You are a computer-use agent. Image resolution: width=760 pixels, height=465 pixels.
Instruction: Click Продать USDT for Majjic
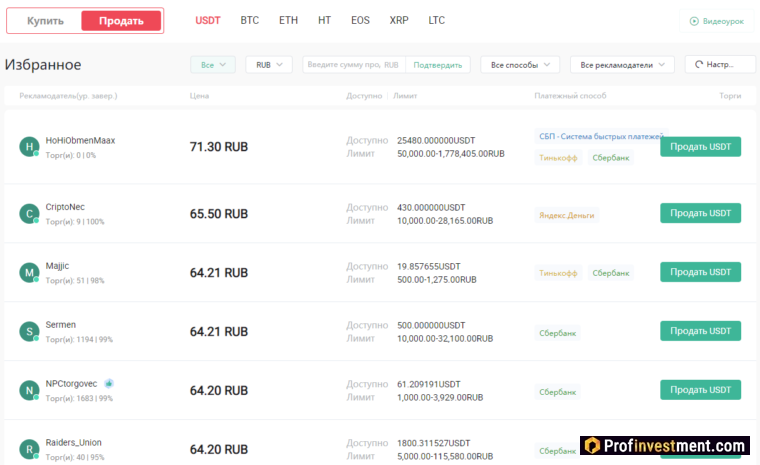coord(700,272)
